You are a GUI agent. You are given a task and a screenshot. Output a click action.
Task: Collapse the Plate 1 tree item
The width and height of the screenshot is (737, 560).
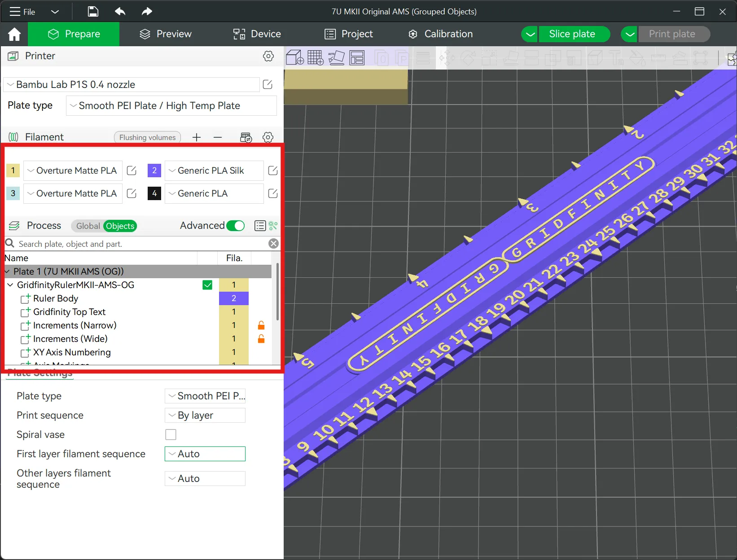[7, 271]
